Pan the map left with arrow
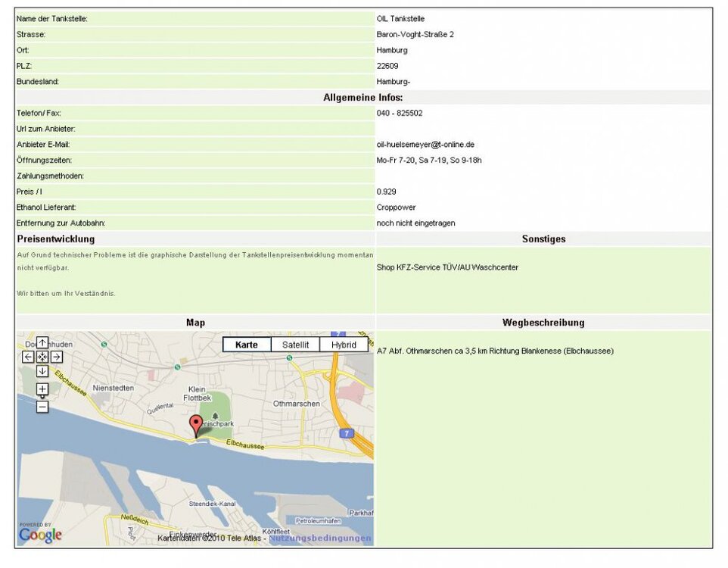Screen dimensions: 728x568 point(28,357)
